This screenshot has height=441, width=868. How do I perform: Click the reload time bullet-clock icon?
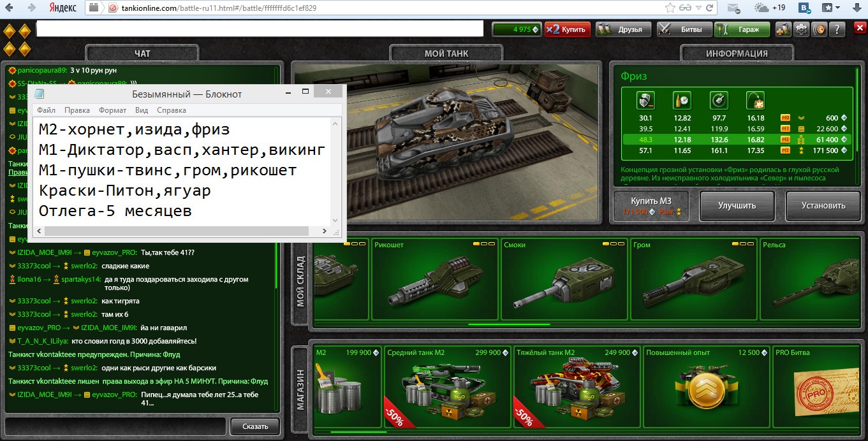(682, 101)
